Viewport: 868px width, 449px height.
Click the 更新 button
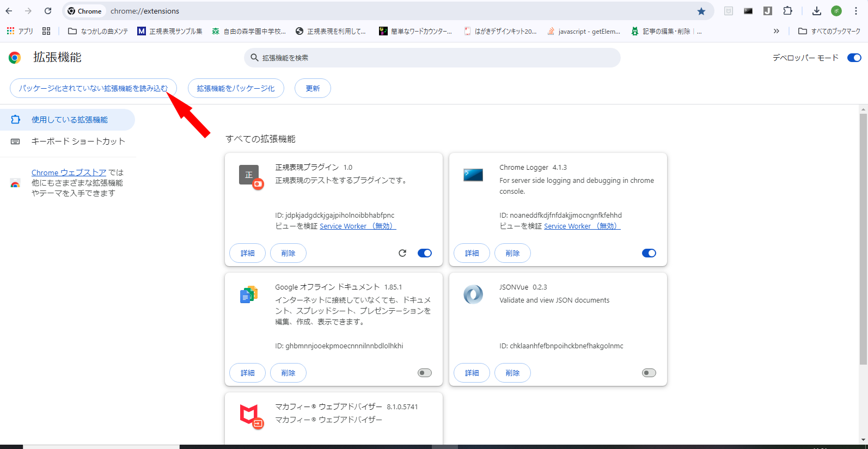(313, 88)
